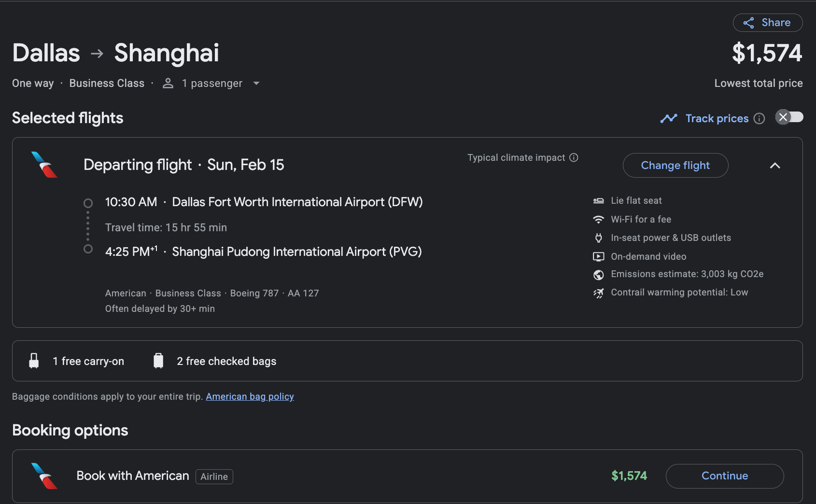816x504 pixels.
Task: Click the emissions estimate globe icon
Action: (x=599, y=275)
